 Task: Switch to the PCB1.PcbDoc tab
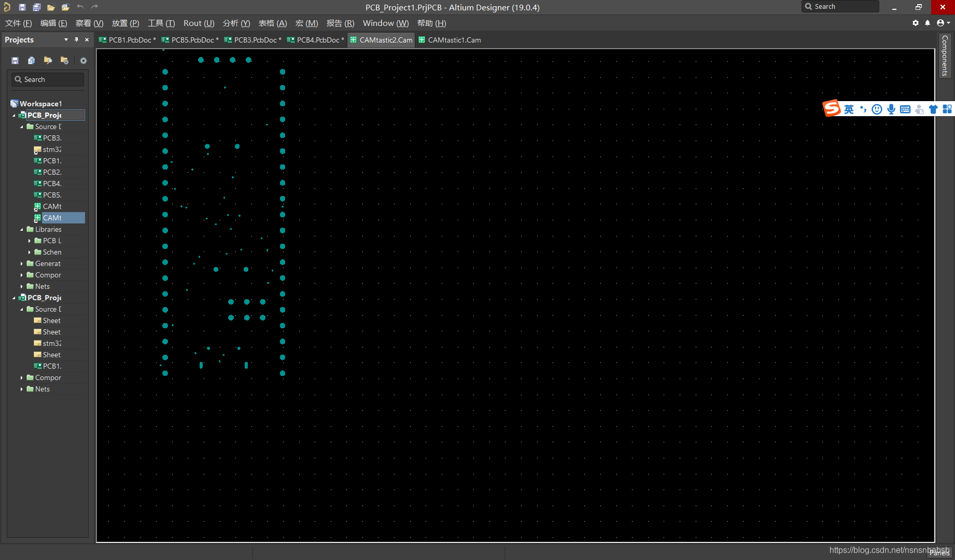pos(128,40)
